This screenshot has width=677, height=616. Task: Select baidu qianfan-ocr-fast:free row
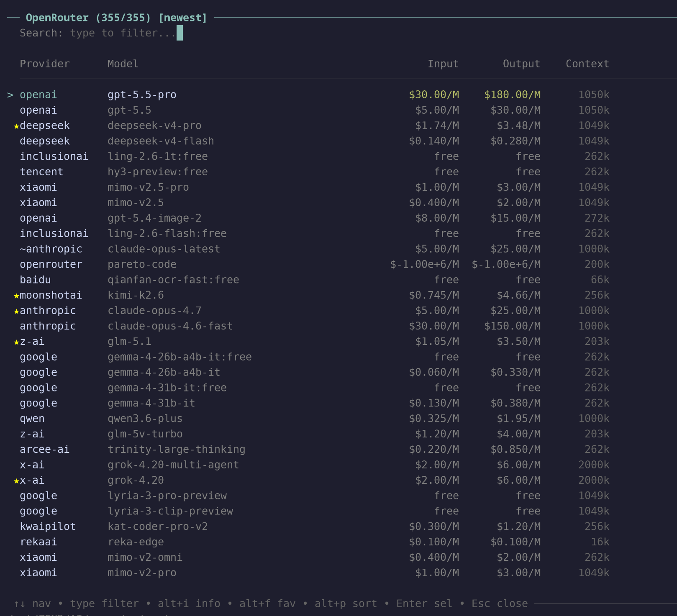[315, 280]
